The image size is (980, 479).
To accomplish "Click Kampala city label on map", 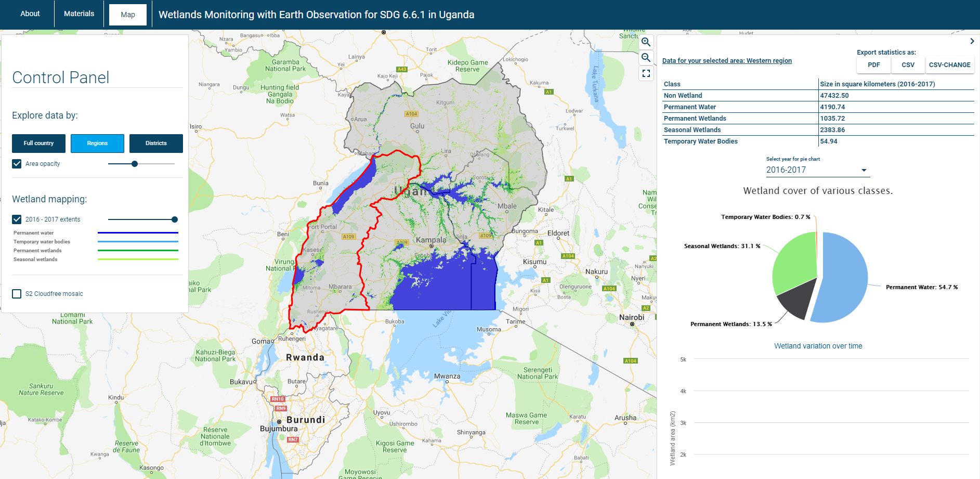I will point(431,240).
